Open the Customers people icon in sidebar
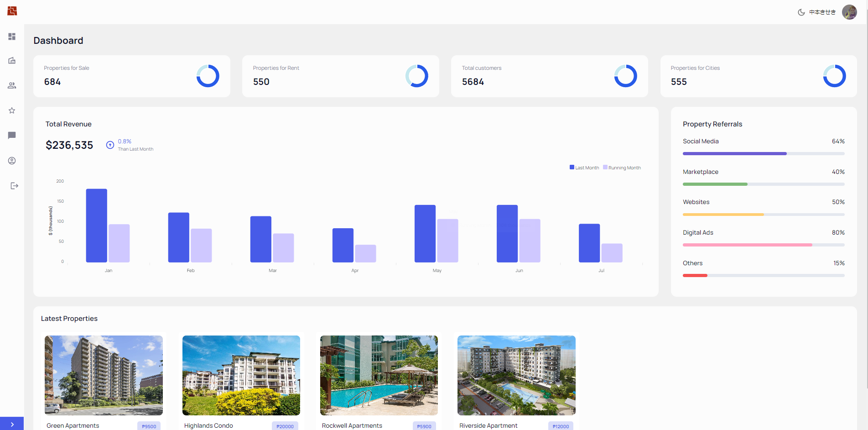Viewport: 868px width, 430px height. click(12, 85)
